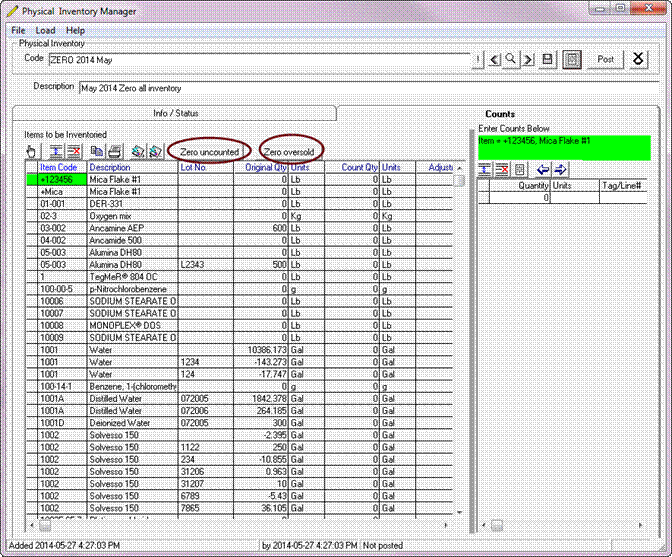Click calculator icon in Counts toolbar
Image resolution: width=672 pixels, height=557 pixels.
click(519, 170)
